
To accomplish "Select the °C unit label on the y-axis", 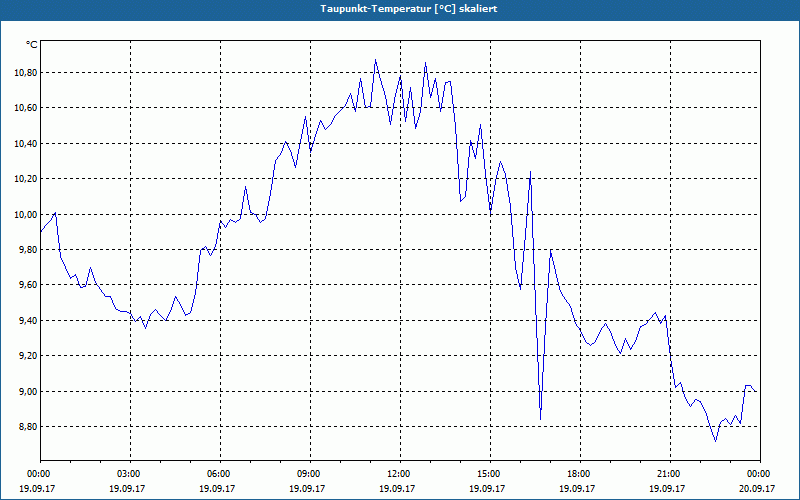I will 32,45.
